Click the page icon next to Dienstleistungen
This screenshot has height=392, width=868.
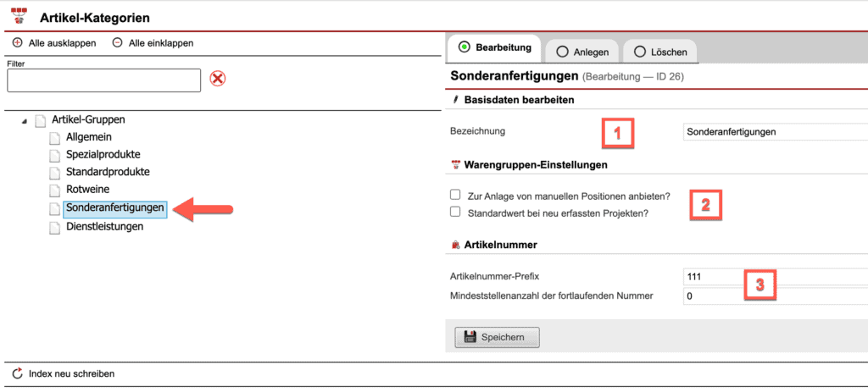(54, 228)
